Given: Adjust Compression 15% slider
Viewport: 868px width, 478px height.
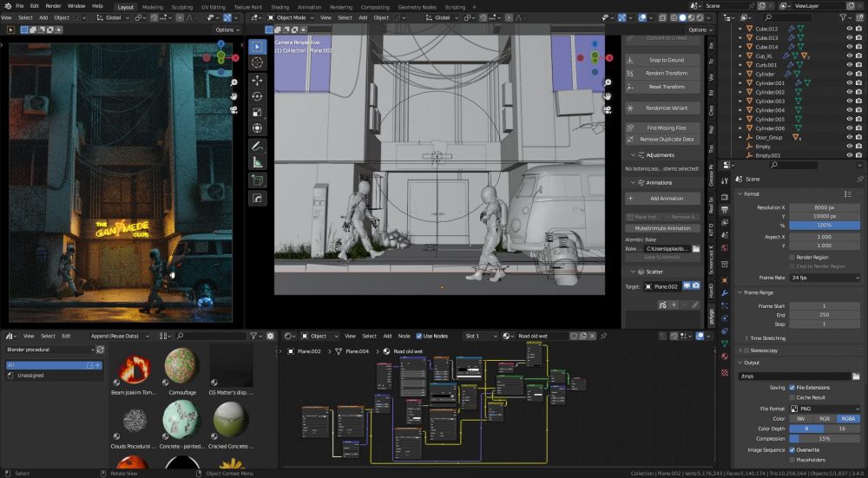Looking at the screenshot, I should click(x=825, y=439).
